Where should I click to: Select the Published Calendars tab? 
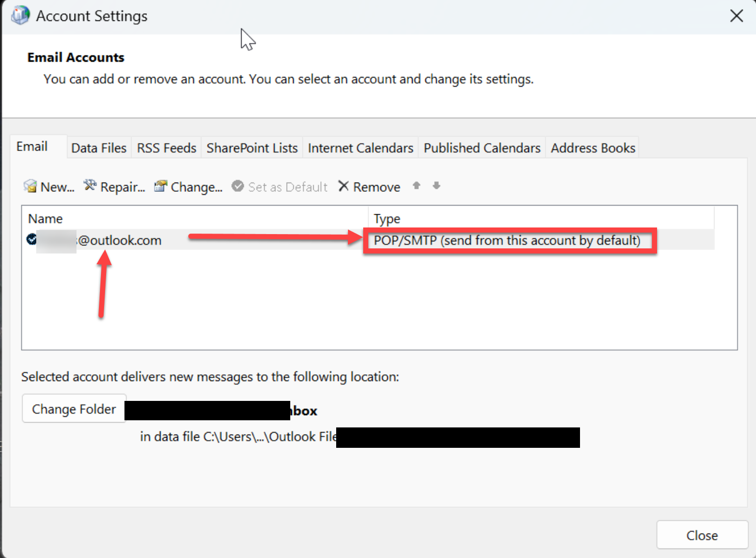coord(482,148)
